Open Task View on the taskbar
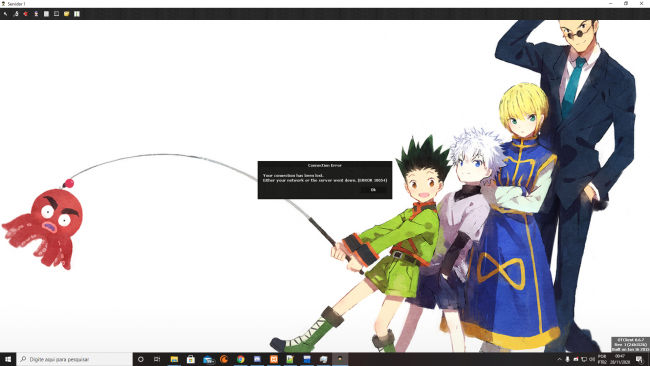Image resolution: width=650 pixels, height=366 pixels. pyautogui.click(x=157, y=359)
